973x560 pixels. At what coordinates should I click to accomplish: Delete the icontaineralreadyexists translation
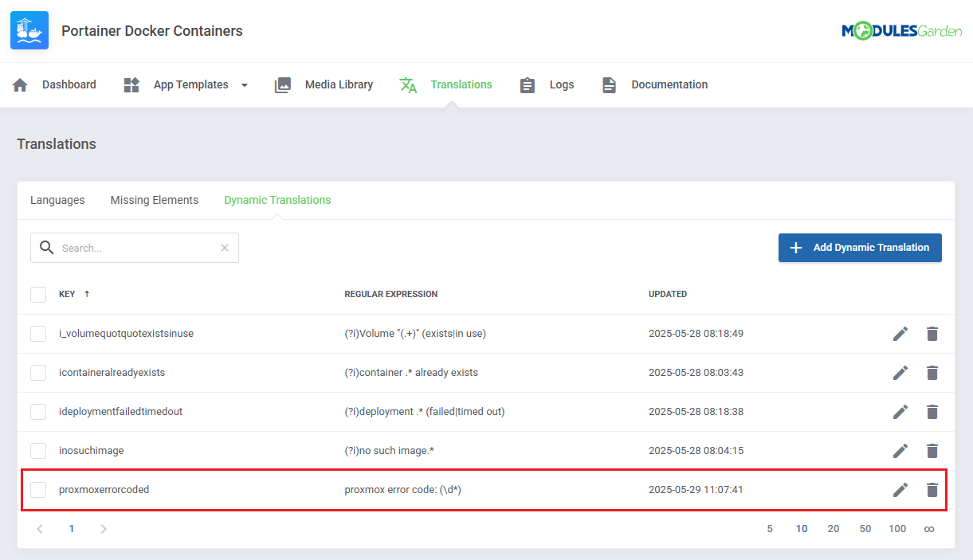click(932, 373)
